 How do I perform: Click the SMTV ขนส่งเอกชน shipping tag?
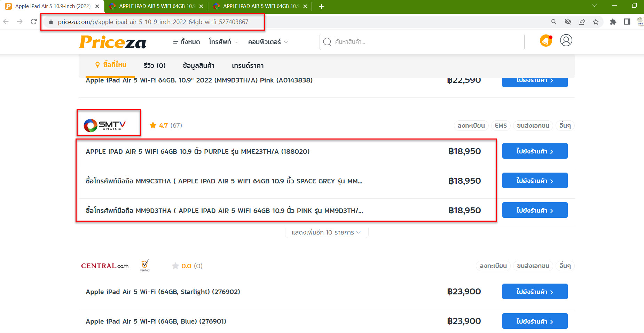click(x=533, y=126)
